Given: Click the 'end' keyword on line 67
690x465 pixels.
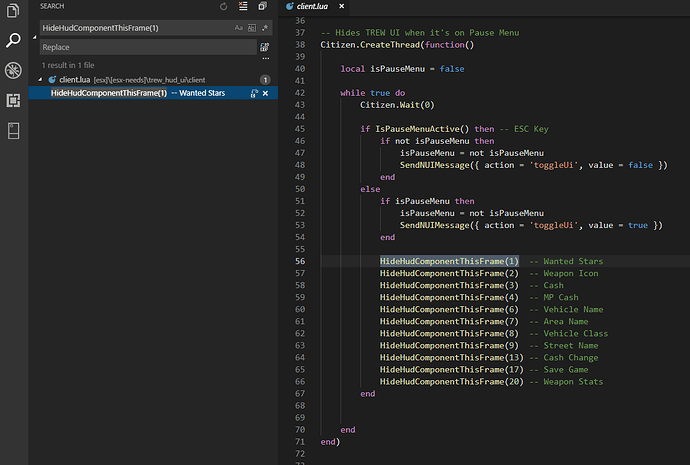Looking at the screenshot, I should pos(367,393).
